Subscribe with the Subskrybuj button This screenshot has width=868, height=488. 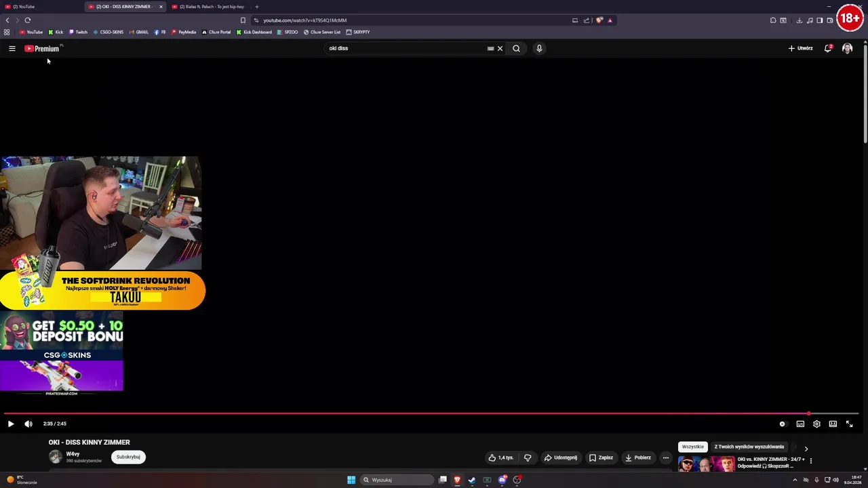point(128,457)
